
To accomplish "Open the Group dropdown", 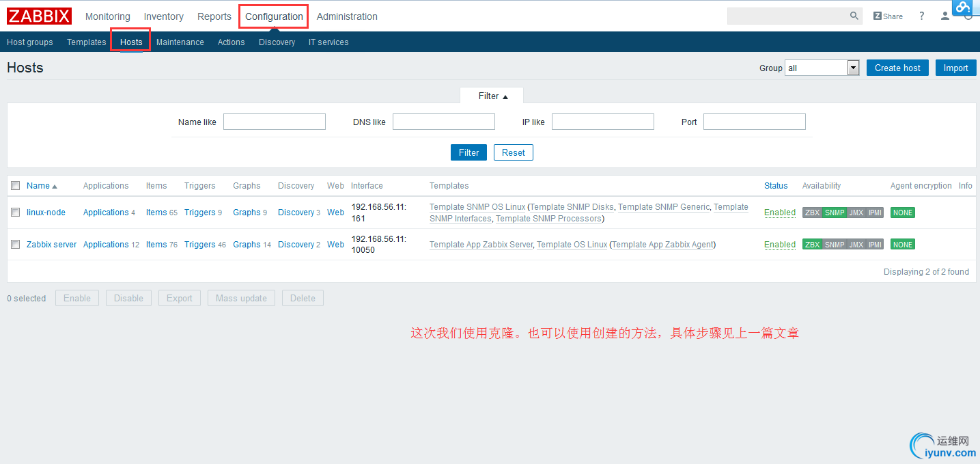I will [822, 68].
